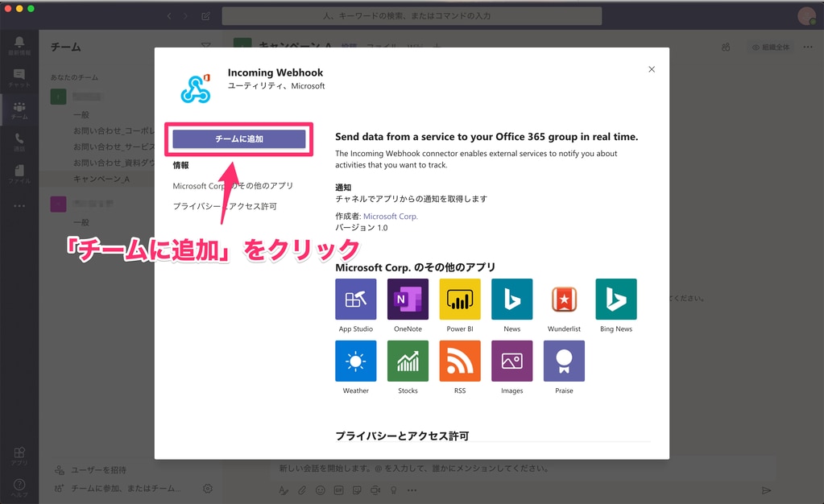The height and width of the screenshot is (504, 824).
Task: Open the Help icon in sidebar
Action: click(x=19, y=487)
